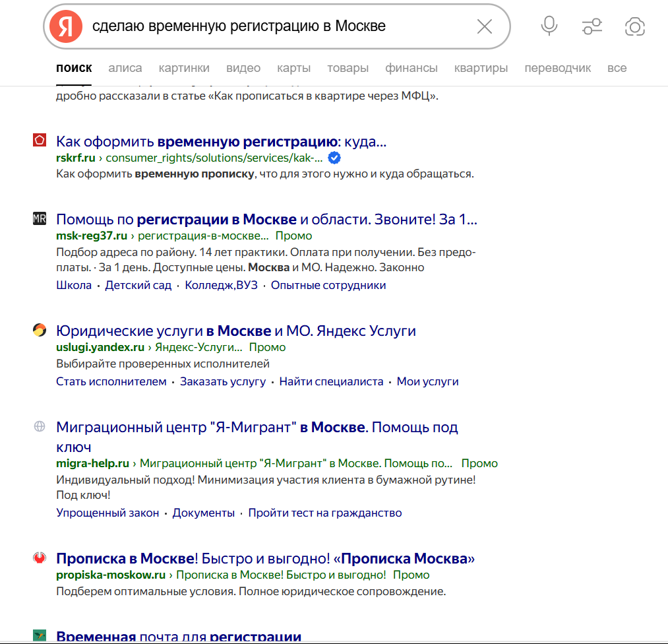Viewport: 668px width, 644px height.
Task: Open the «Опытные сотрудники» sitelink
Action: tap(328, 285)
